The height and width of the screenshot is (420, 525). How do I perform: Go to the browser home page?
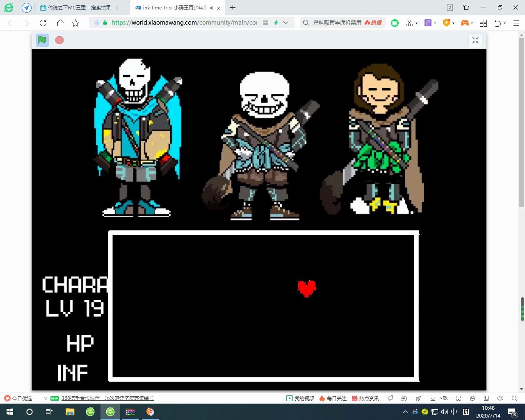click(60, 23)
